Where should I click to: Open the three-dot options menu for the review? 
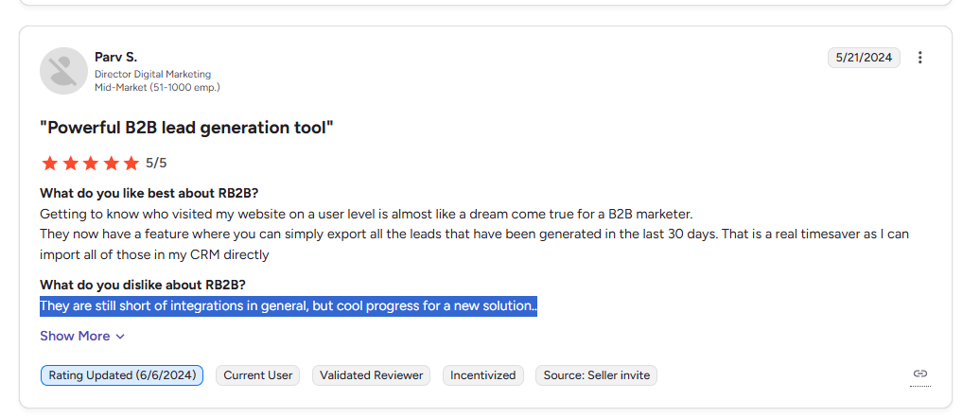coord(919,58)
